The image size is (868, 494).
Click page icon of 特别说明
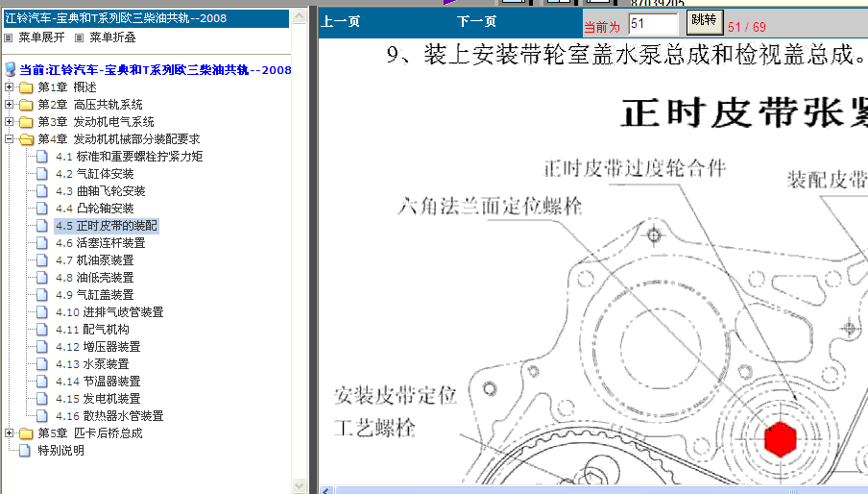[x=25, y=450]
